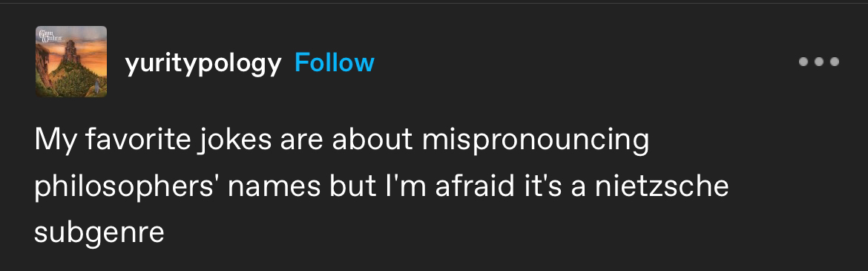This screenshot has width=868, height=271.
Task: Click the castle tower in the avatar image
Action: click(x=70, y=51)
